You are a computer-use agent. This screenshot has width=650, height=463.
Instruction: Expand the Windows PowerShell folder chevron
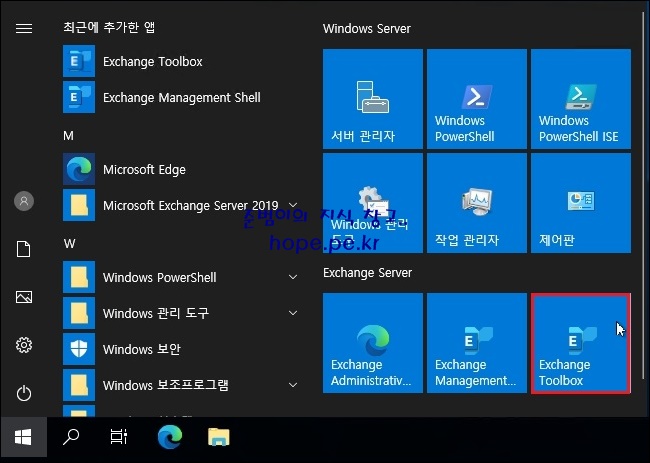click(293, 277)
